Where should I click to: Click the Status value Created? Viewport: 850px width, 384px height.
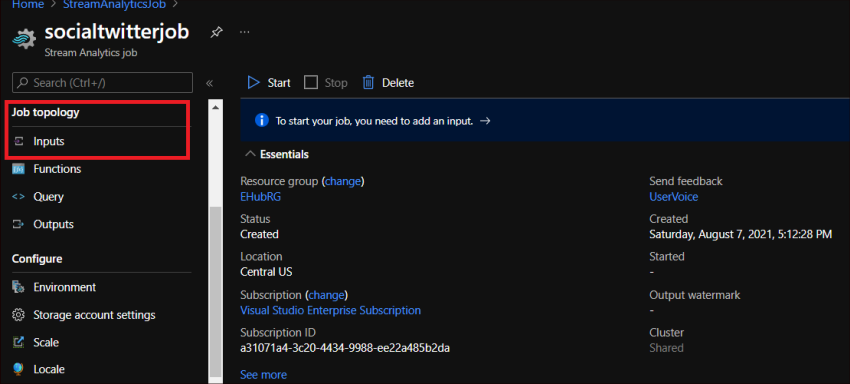tap(259, 234)
